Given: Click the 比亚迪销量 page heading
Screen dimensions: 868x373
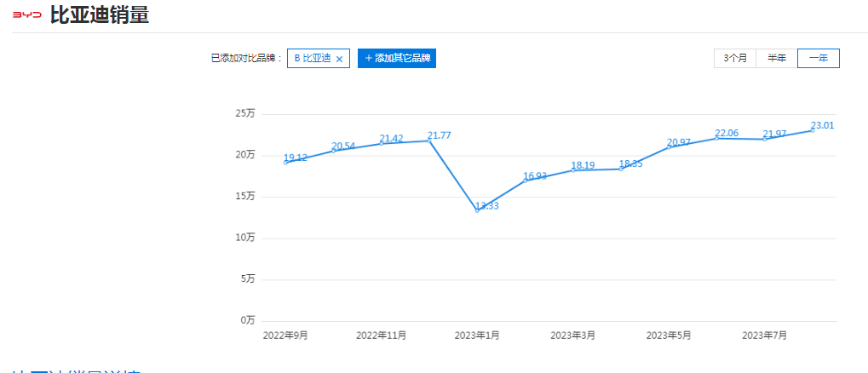Looking at the screenshot, I should (x=100, y=15).
